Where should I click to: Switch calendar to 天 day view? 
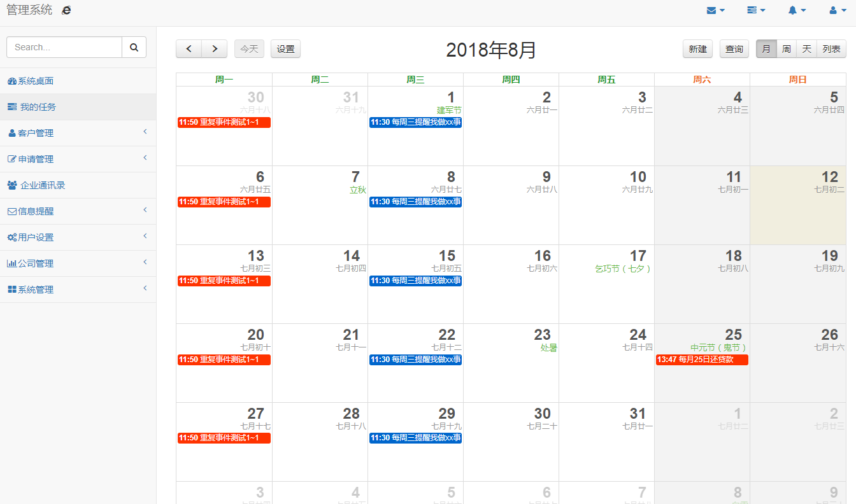point(806,49)
